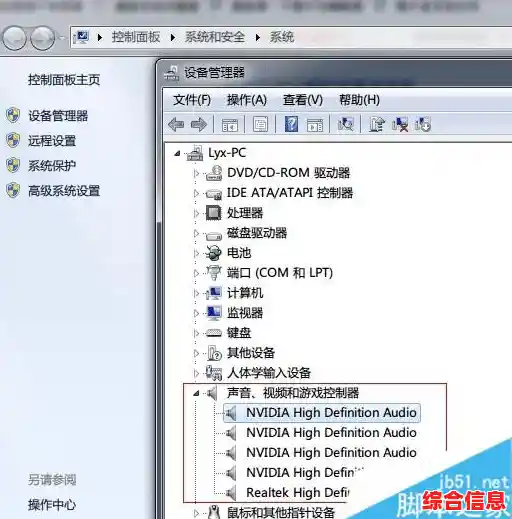Toggle the Action pane toolbar icon
The width and height of the screenshot is (512, 519).
(315, 125)
